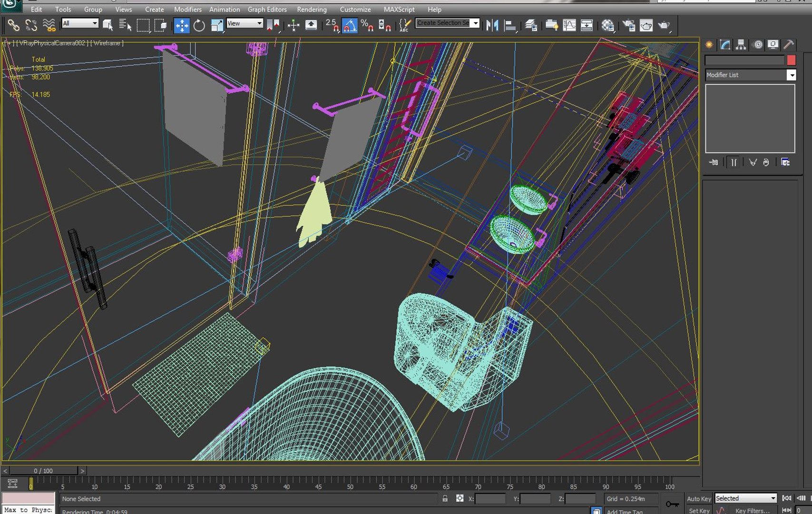Open Layer Manager from toolbar
Viewport: 812px width, 514px height.
pos(531,25)
